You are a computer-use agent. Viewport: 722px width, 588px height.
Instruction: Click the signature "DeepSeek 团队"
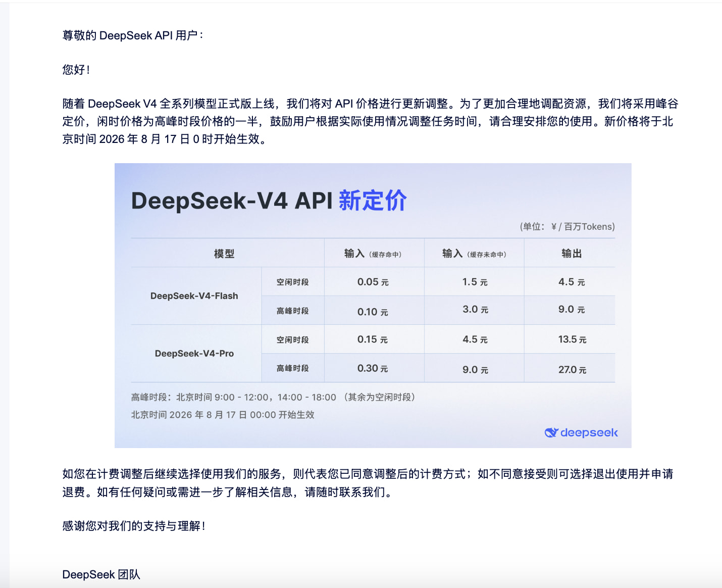coord(101,574)
